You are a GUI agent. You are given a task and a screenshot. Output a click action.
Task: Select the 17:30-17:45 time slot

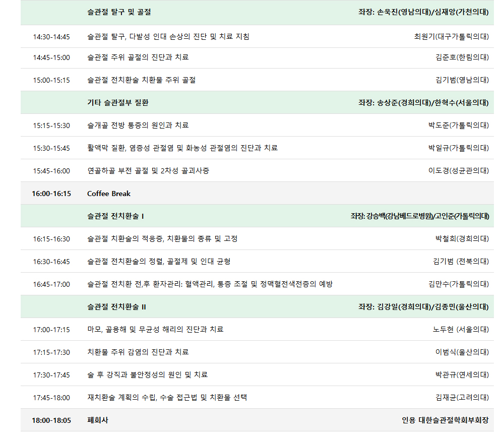(x=51, y=375)
